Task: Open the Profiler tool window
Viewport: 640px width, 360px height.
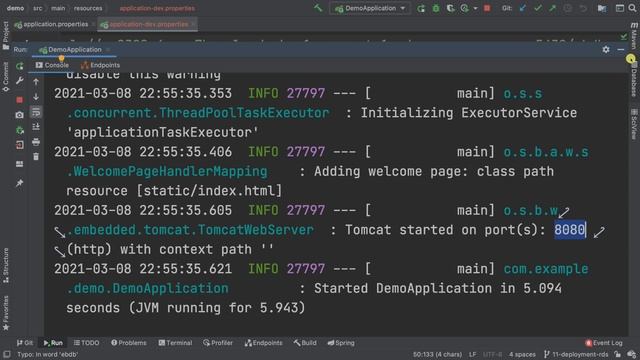Action: tap(218, 343)
